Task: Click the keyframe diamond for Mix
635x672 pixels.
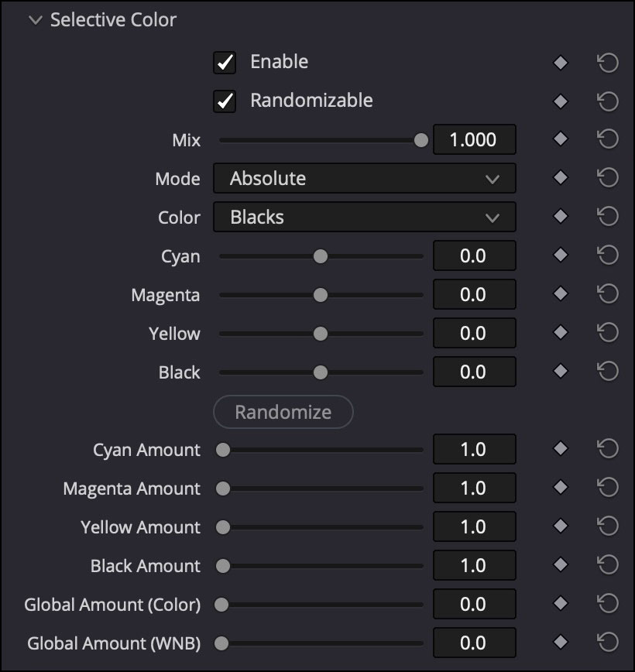Action: 561,140
